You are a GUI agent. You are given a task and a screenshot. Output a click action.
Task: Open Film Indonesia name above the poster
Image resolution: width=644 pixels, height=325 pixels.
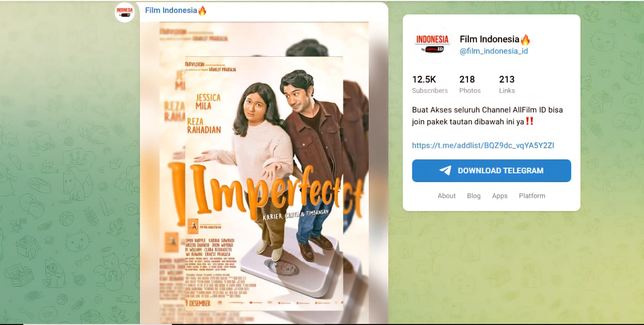coord(171,10)
